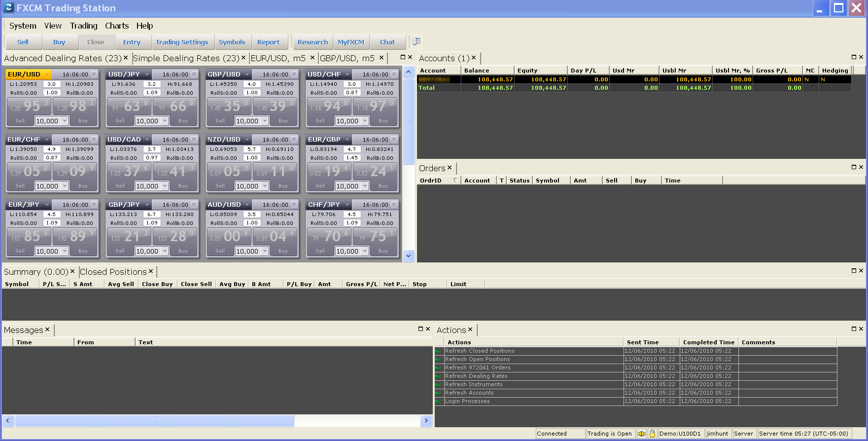Viewport: 868px width, 441px height.
Task: Click the padlock icon in status bar
Action: pos(652,434)
